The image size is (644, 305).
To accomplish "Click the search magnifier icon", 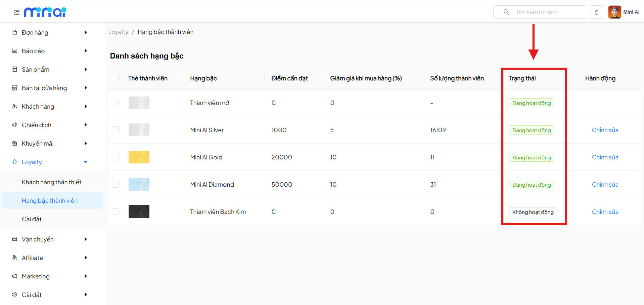I will tap(506, 12).
